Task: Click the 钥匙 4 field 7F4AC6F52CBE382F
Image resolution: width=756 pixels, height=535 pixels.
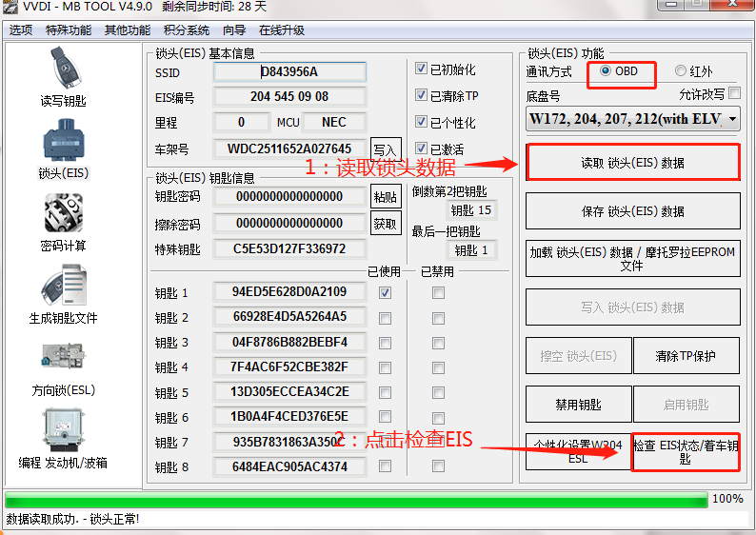Action: (289, 367)
